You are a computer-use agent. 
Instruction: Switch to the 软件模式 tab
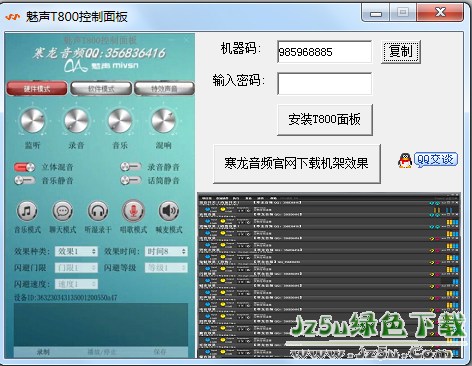click(x=101, y=89)
